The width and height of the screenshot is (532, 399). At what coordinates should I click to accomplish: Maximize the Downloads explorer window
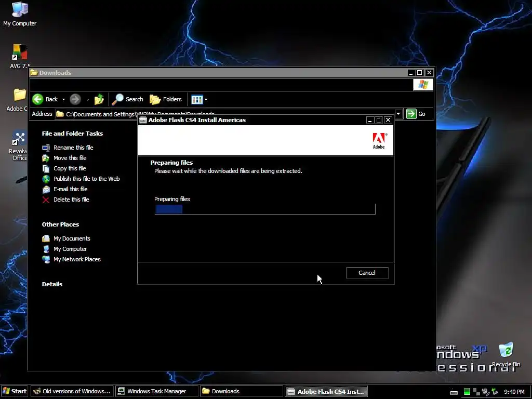[x=420, y=73]
